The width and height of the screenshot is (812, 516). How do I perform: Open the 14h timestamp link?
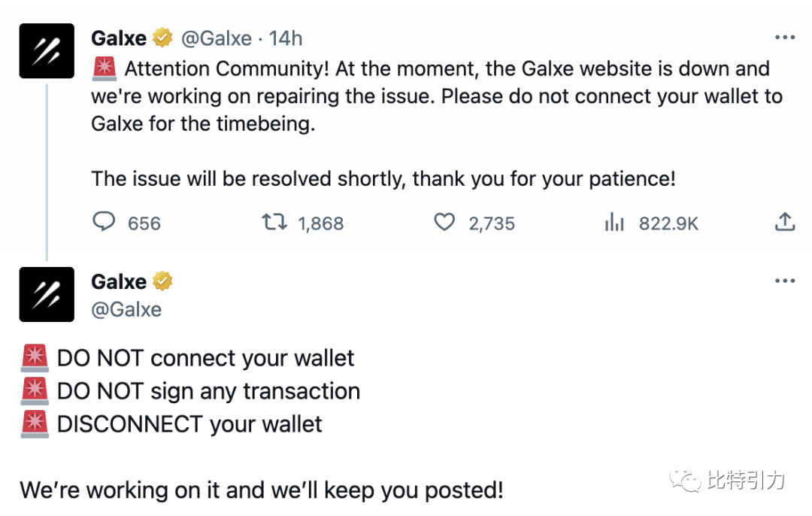click(x=286, y=38)
